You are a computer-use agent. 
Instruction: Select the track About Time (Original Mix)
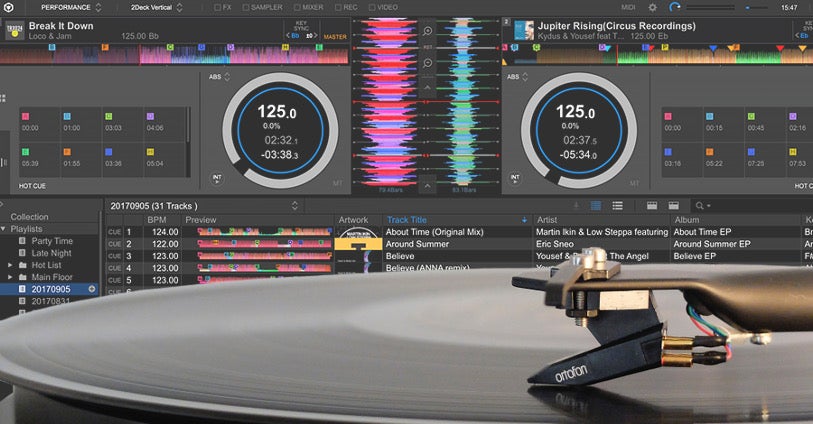(434, 232)
